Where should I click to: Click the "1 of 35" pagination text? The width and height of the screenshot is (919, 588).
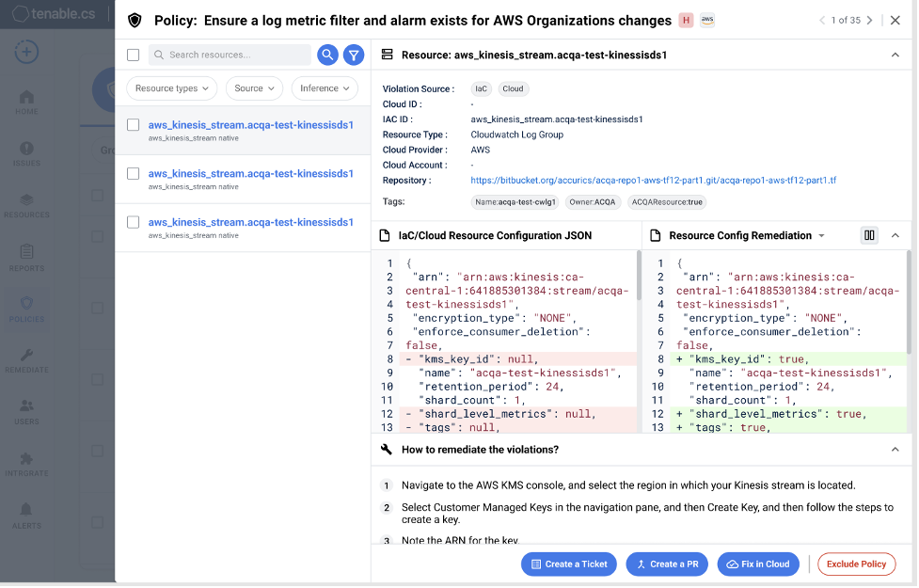(846, 21)
